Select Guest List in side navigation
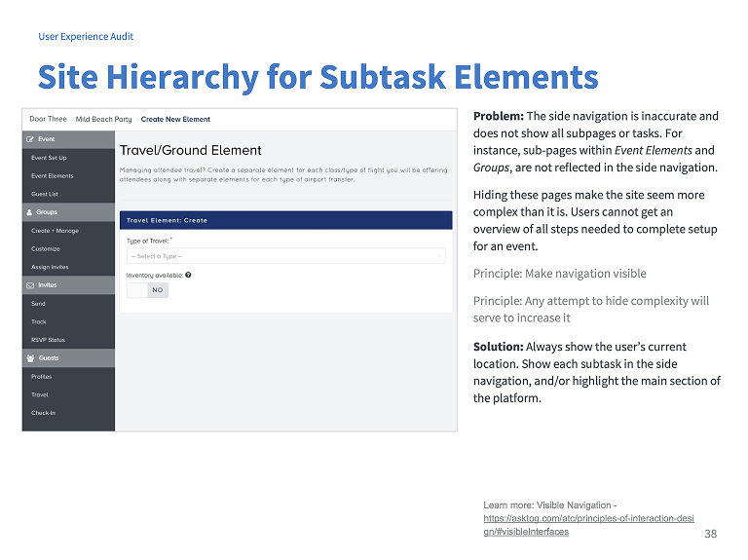Viewport: 748px width, 560px height. tap(45, 194)
